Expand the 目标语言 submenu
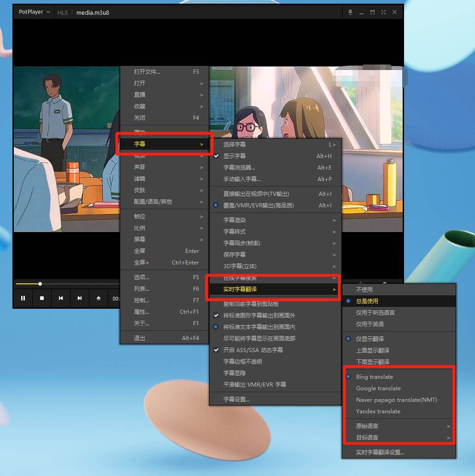The height and width of the screenshot is (476, 475). click(399, 437)
